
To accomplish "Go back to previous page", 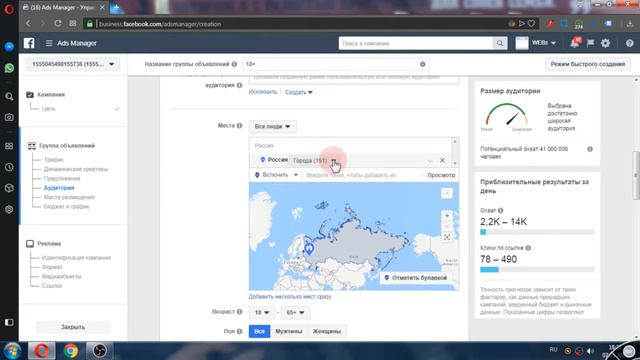I will pyautogui.click(x=28, y=23).
